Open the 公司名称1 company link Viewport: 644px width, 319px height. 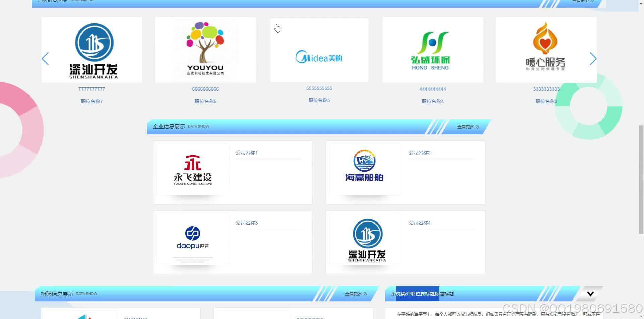[x=247, y=152]
